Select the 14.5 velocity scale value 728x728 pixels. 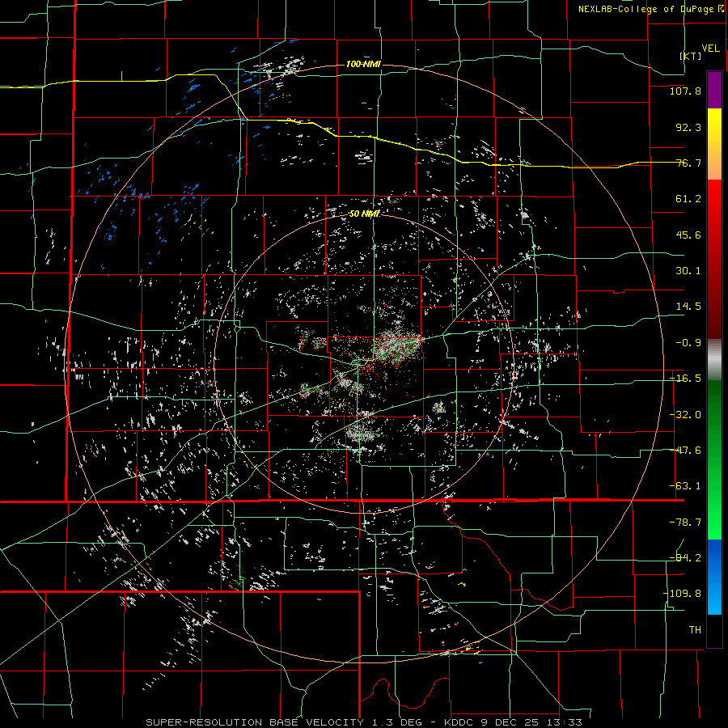[688, 307]
